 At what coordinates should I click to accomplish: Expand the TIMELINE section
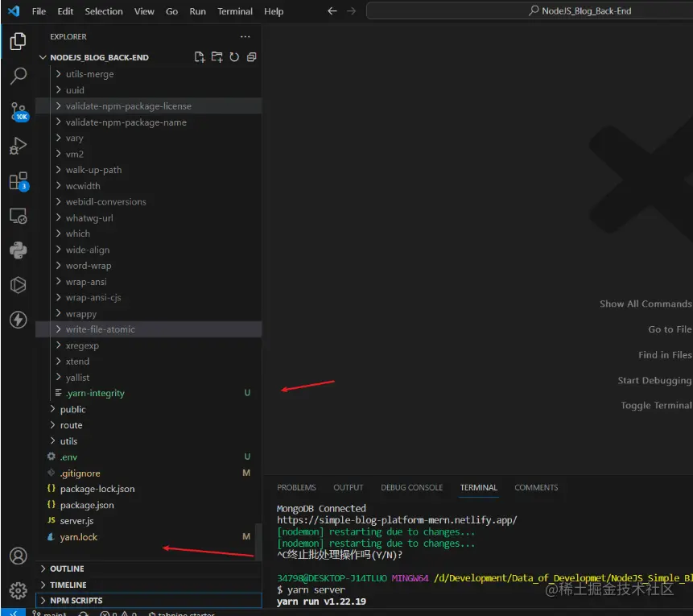[x=149, y=585]
